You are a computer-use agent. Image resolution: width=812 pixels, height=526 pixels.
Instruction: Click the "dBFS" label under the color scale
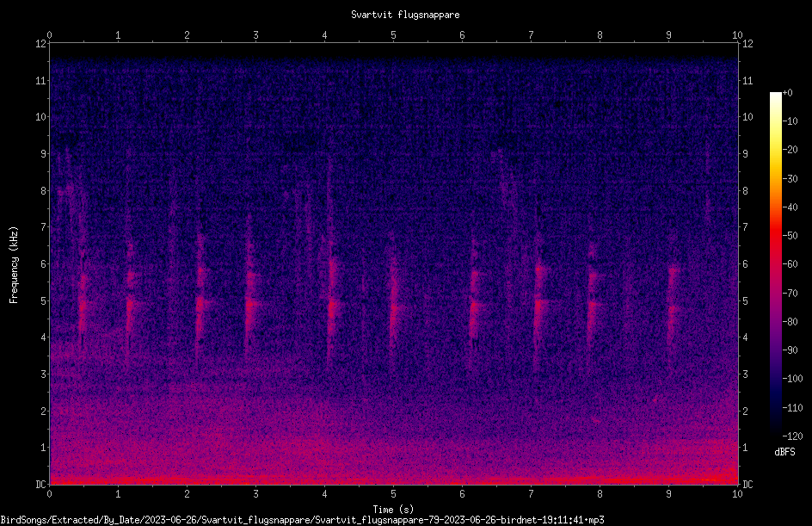click(x=784, y=452)
